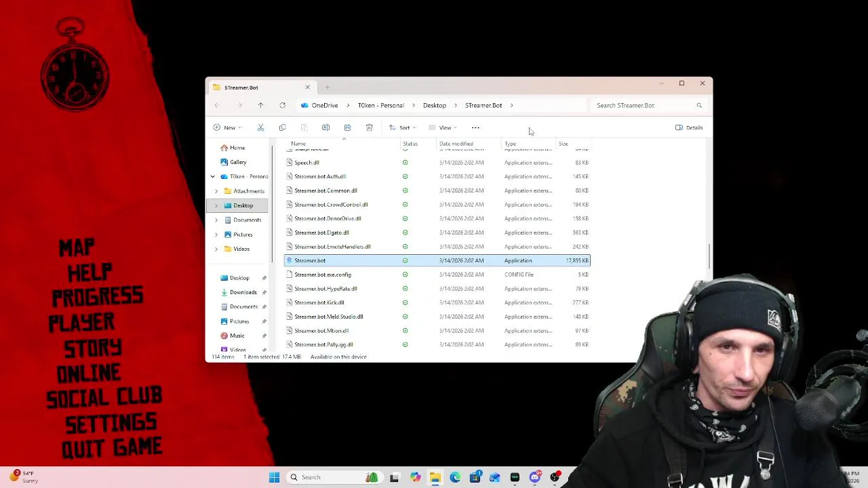
Task: Click chevron after STreamer.Bot in address bar
Action: (512, 105)
